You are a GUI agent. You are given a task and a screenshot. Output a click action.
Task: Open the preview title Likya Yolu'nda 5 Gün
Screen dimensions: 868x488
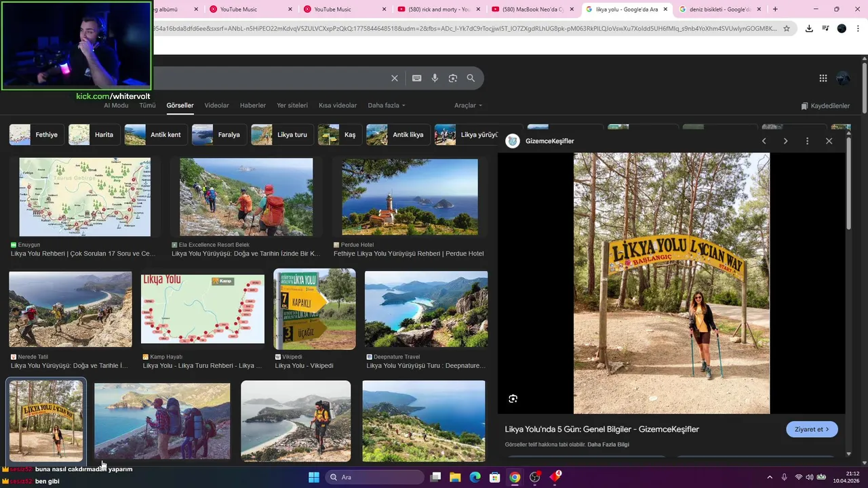tap(601, 429)
